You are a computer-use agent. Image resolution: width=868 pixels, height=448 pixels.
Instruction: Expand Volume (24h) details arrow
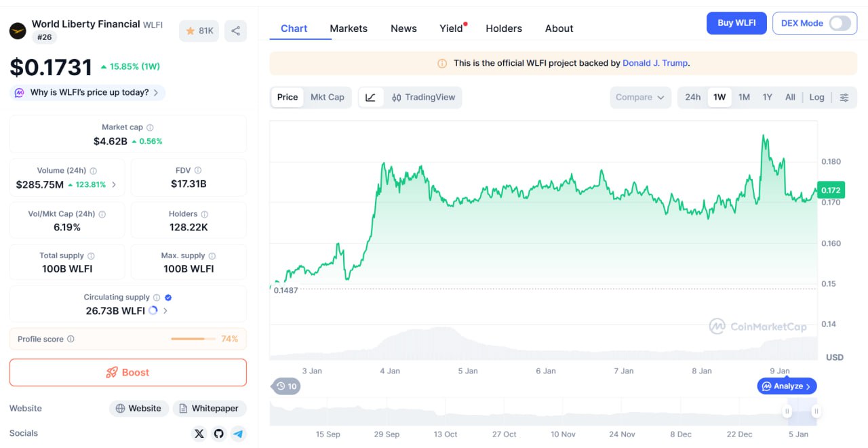tap(113, 184)
